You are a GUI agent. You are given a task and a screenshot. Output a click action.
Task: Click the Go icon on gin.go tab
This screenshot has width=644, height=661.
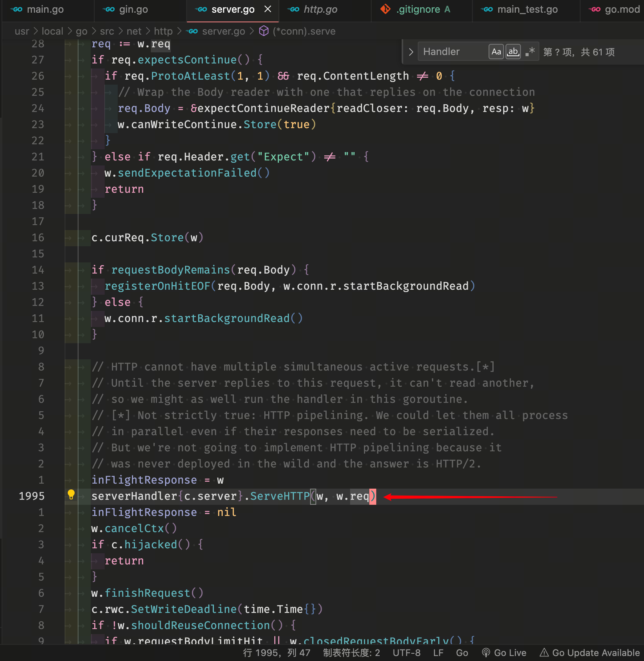point(109,10)
